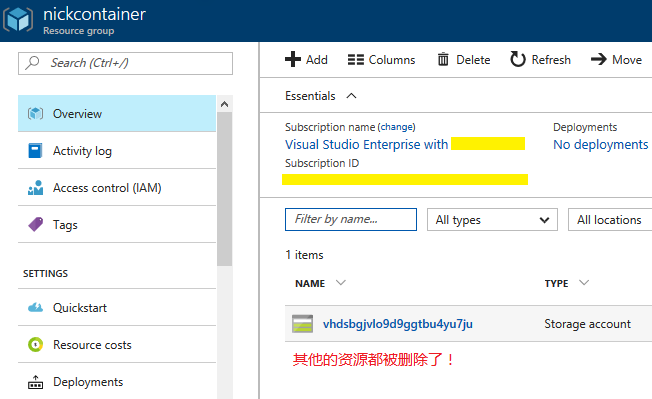652x399 pixels.
Task: Open Quickstart under Settings
Action: point(117,308)
